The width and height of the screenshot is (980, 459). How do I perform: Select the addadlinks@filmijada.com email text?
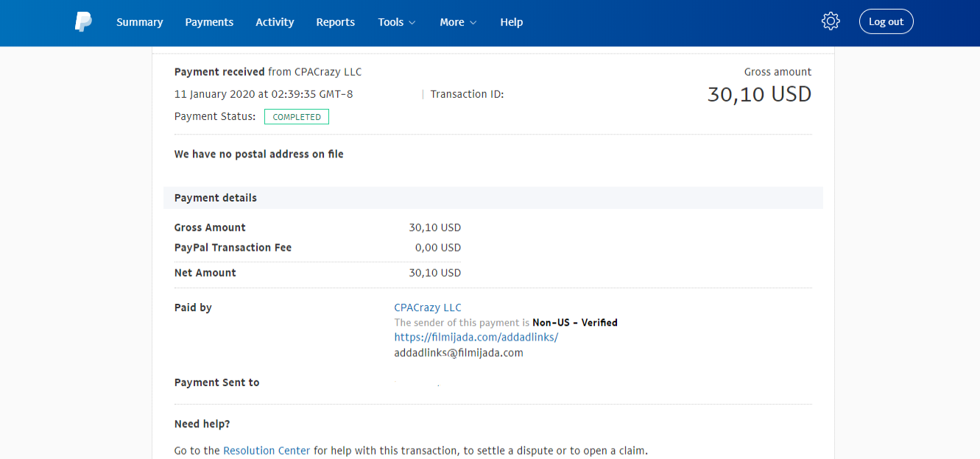pyautogui.click(x=459, y=352)
